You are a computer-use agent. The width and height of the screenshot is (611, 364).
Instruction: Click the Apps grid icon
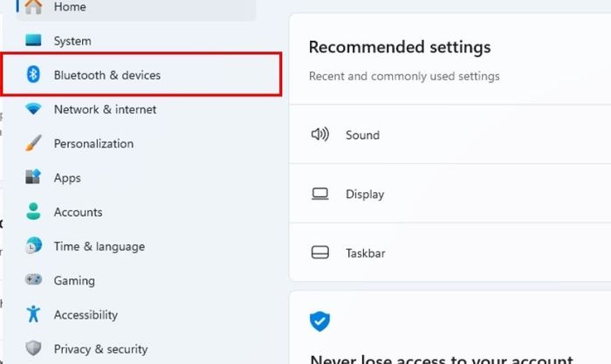click(x=33, y=177)
